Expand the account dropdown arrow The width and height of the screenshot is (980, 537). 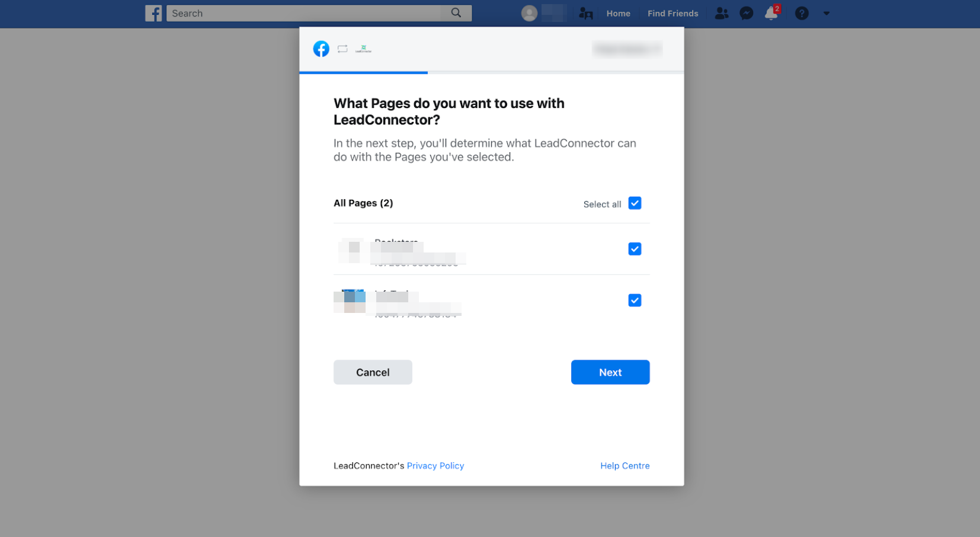pos(827,13)
